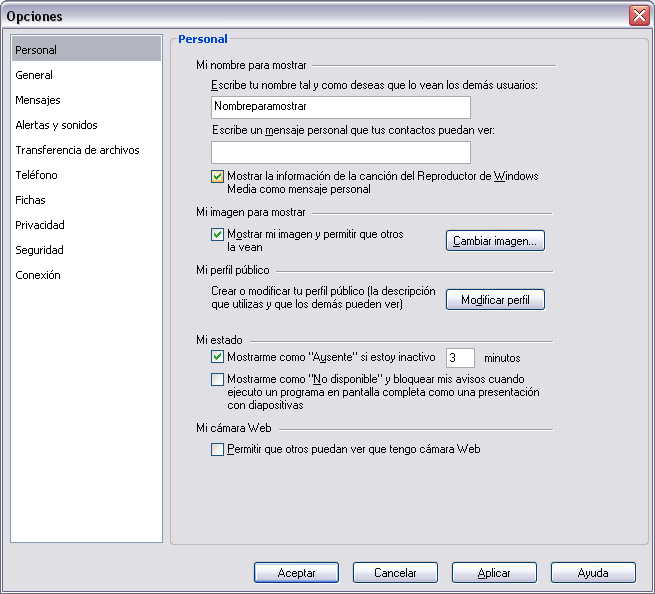The image size is (655, 594).
Task: Open Alertas y sonidos settings
Action: [x=86, y=125]
